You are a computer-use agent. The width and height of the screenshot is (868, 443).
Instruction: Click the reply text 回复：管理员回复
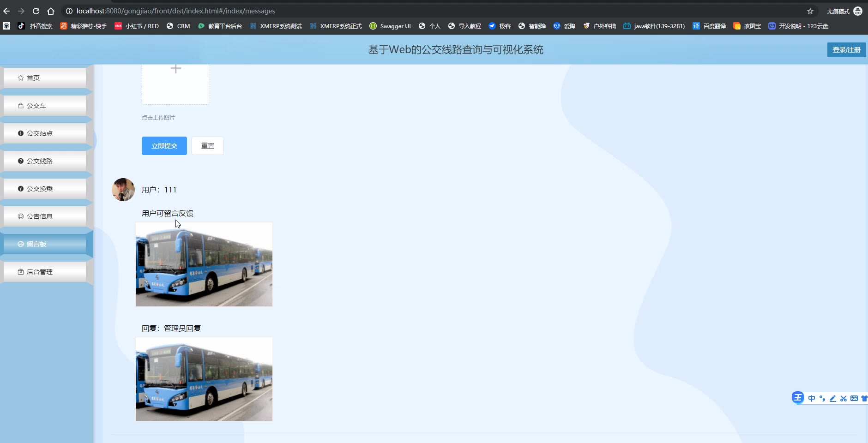(171, 328)
